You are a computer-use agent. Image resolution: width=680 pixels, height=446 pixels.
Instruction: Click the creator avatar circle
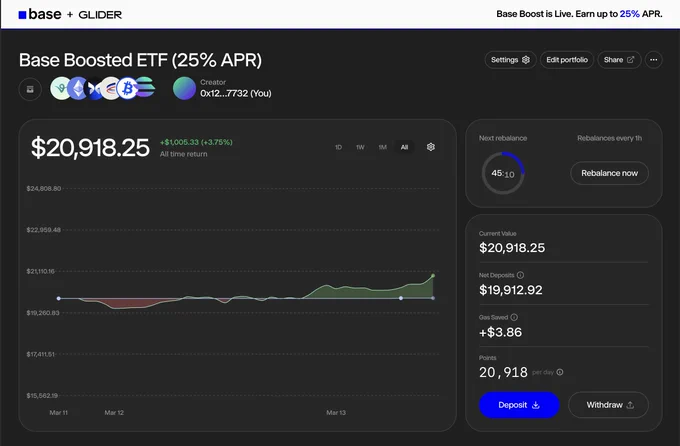pyautogui.click(x=184, y=88)
